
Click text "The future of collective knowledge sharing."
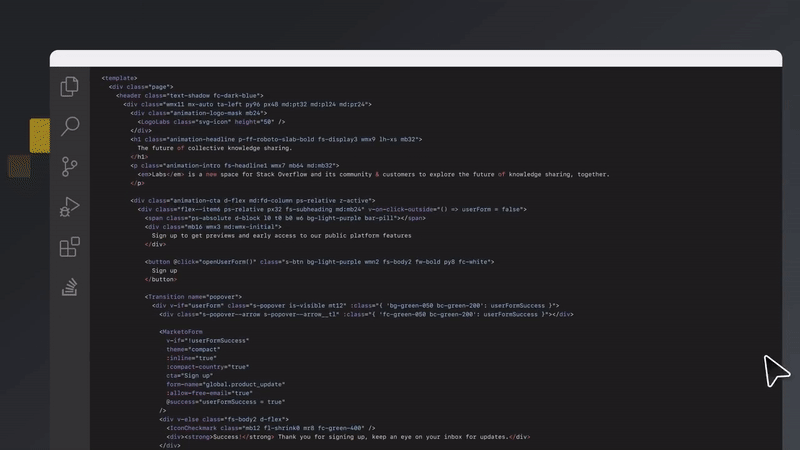215,148
